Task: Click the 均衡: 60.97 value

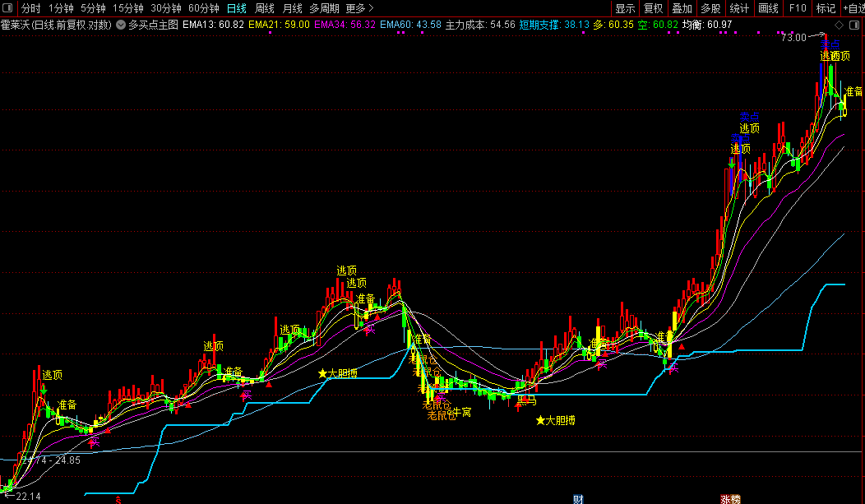Action: click(707, 25)
